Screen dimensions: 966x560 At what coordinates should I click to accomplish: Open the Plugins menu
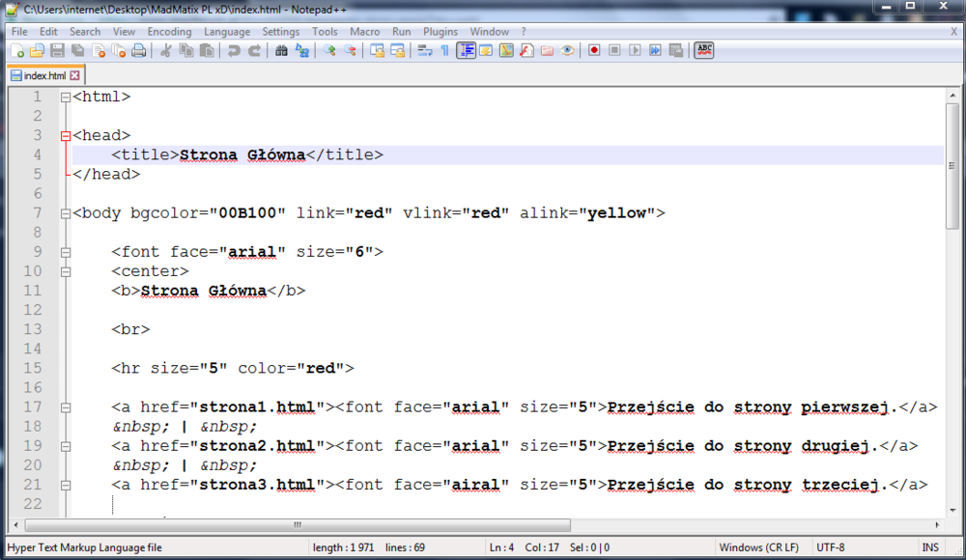(440, 32)
